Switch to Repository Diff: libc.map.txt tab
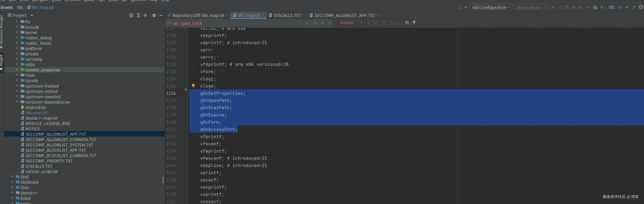644x204 pixels. pyautogui.click(x=198, y=15)
